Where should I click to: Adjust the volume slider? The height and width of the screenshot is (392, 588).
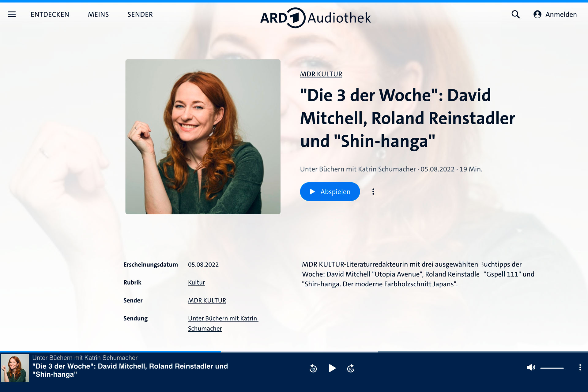point(552,368)
